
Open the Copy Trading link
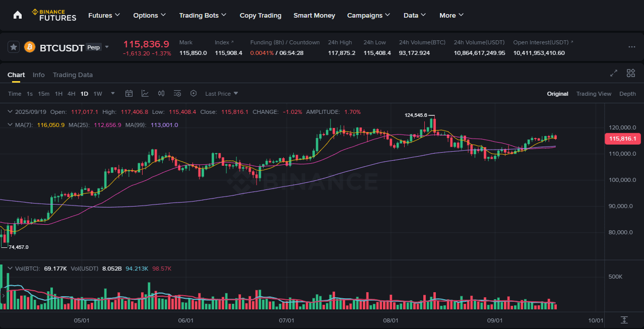click(261, 15)
